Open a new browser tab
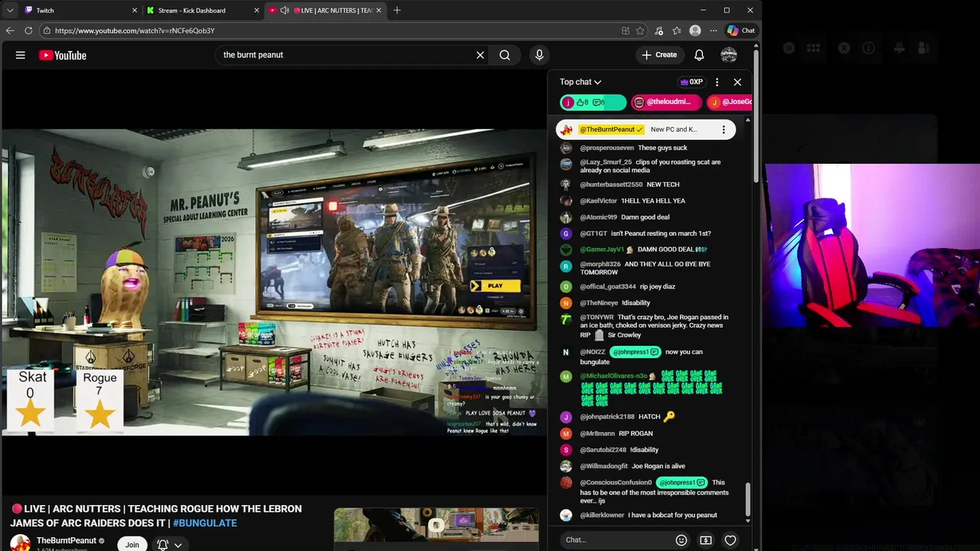 pos(397,11)
